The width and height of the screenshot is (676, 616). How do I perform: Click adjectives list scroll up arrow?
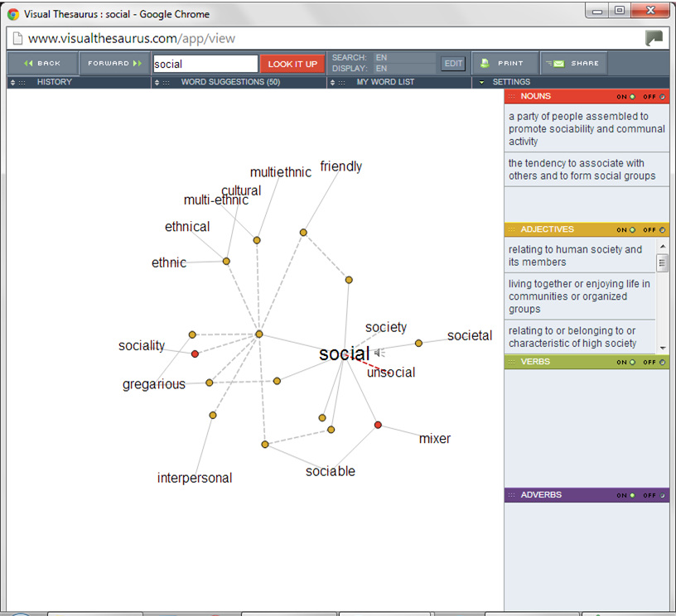(663, 247)
